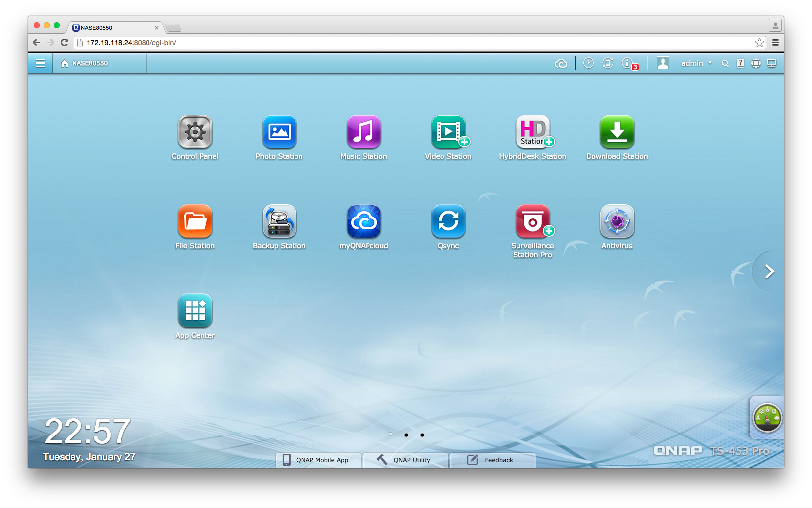Click the admin user avatar
812x508 pixels.
[663, 63]
